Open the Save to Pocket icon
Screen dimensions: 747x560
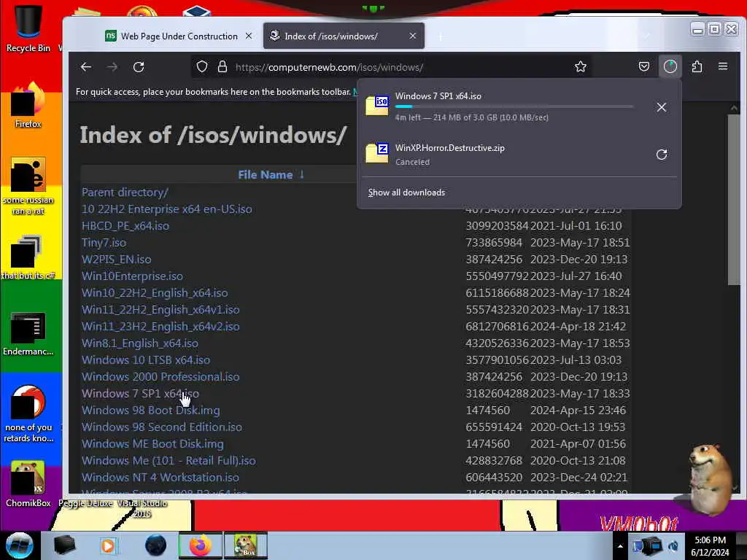point(643,66)
